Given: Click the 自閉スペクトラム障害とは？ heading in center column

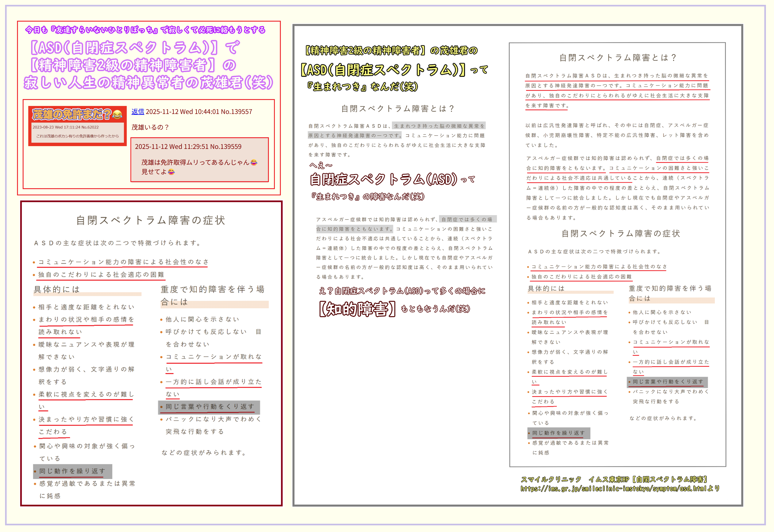Looking at the screenshot, I should (x=398, y=109).
